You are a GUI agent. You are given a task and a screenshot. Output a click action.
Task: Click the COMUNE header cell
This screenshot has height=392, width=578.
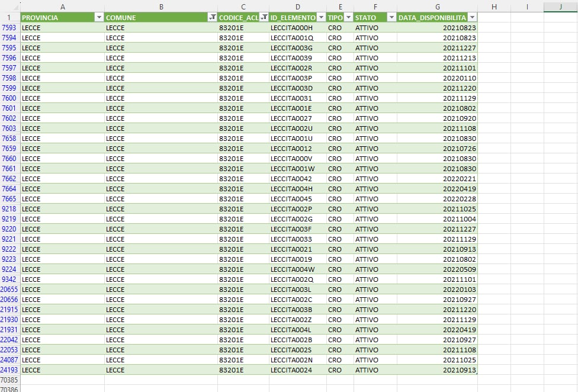[x=161, y=17]
